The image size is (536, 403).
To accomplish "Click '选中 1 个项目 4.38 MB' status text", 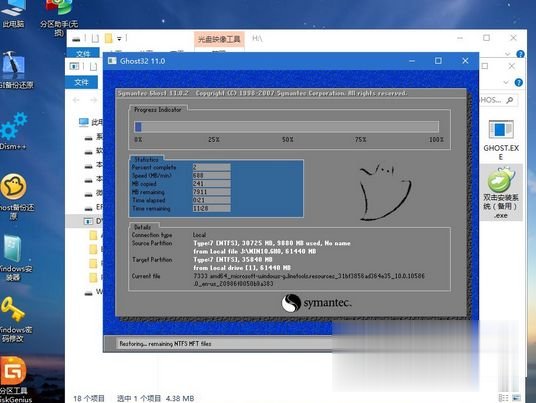I will [x=156, y=399].
